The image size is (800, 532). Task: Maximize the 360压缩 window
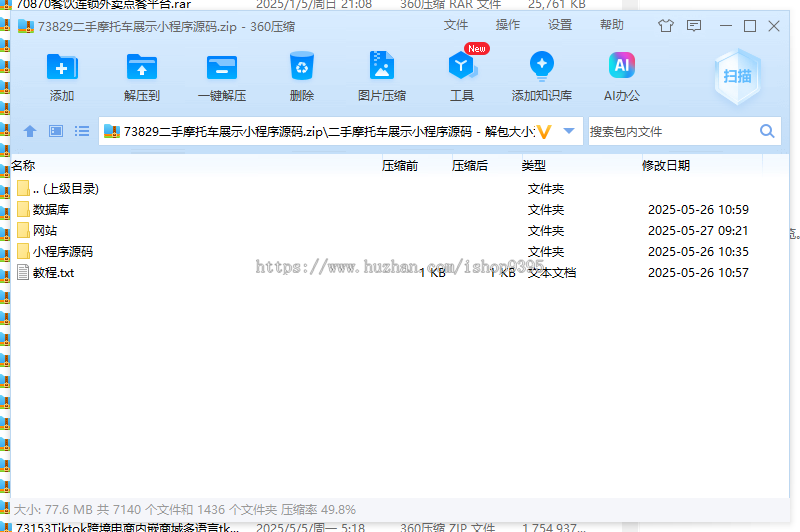click(x=749, y=26)
